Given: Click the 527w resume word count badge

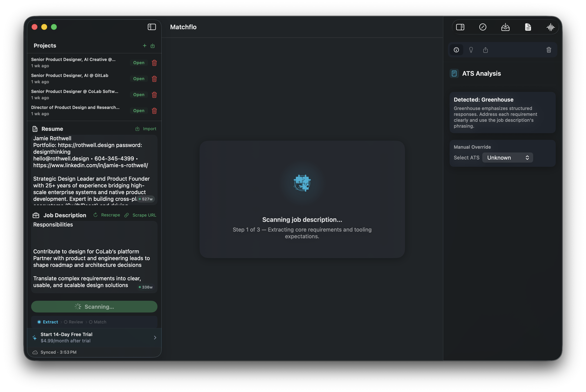Looking at the screenshot, I should [x=146, y=199].
